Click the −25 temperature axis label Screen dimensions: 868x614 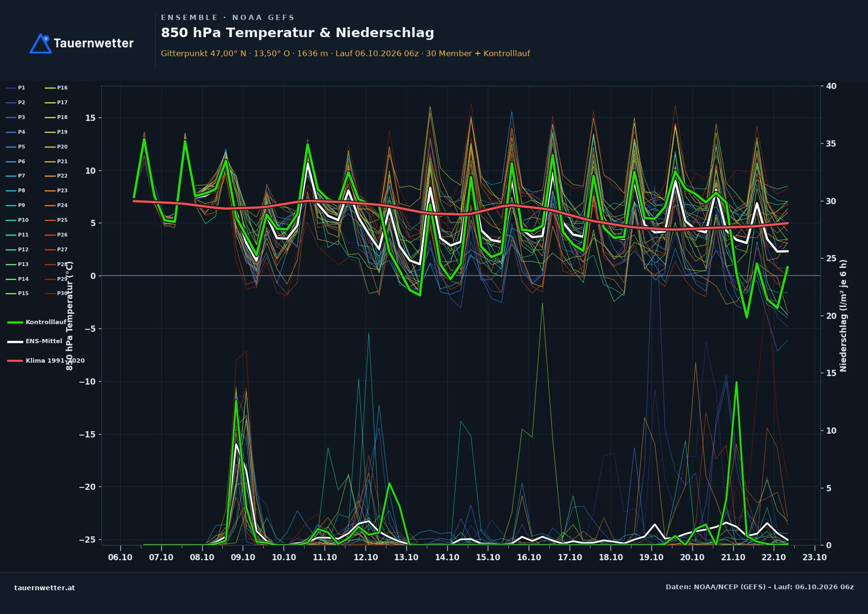[x=87, y=540]
